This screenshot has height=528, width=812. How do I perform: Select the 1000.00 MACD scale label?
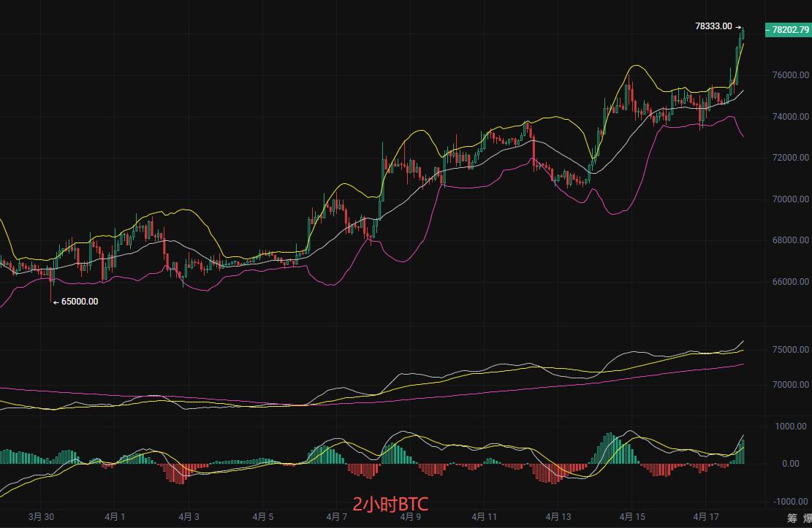pos(792,426)
